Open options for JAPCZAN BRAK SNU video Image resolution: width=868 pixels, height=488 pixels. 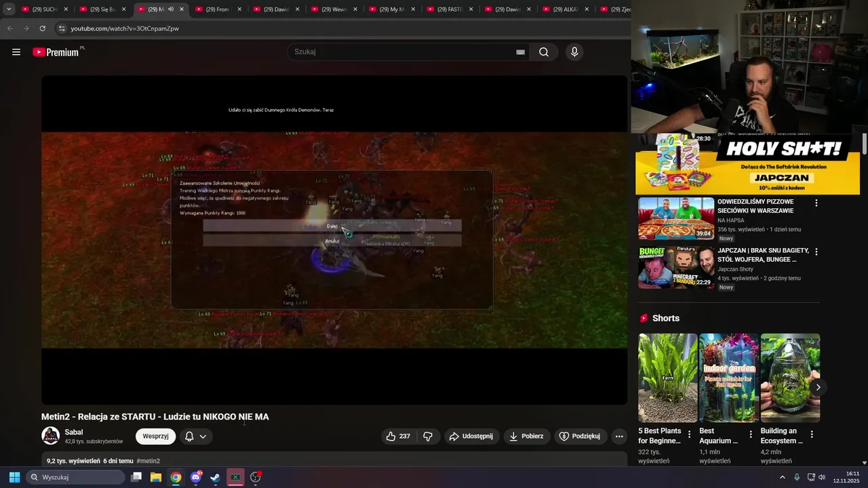pyautogui.click(x=816, y=252)
